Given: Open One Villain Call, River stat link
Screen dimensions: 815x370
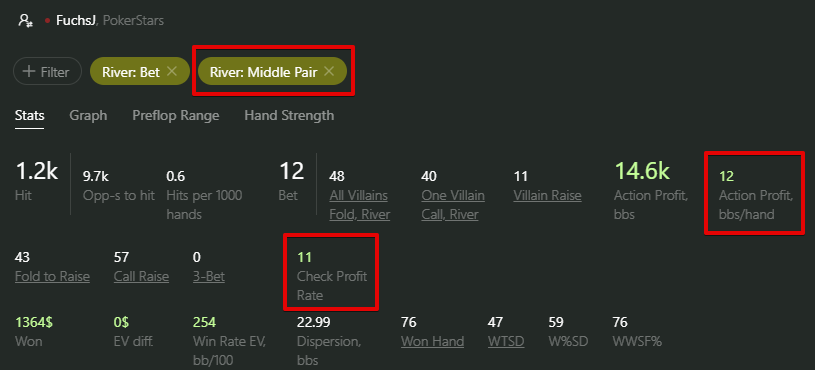Looking at the screenshot, I should (453, 205).
